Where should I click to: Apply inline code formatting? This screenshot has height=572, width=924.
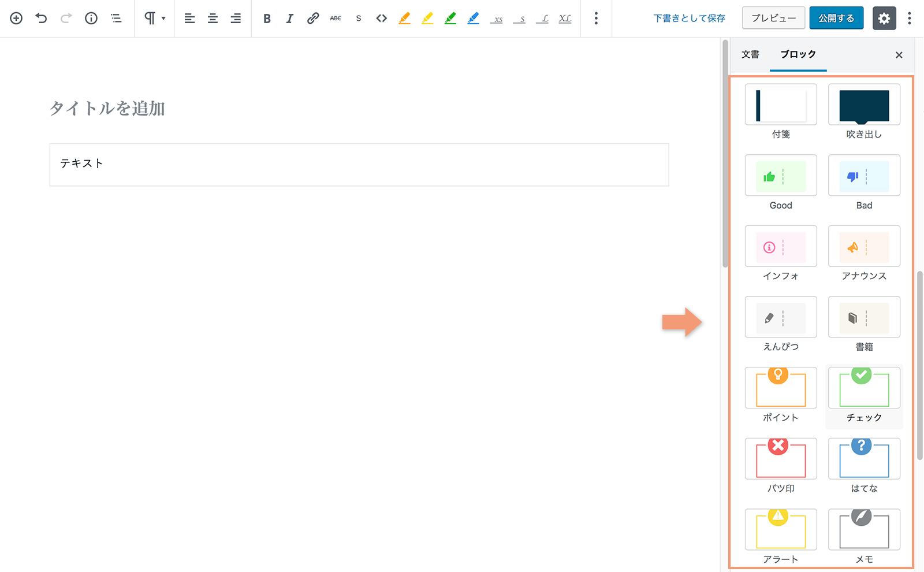click(x=381, y=18)
